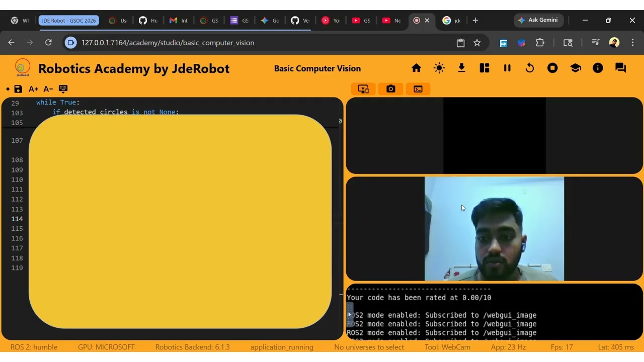The height and width of the screenshot is (362, 644).
Task: Click 'application_running' status entry
Action: click(282, 347)
